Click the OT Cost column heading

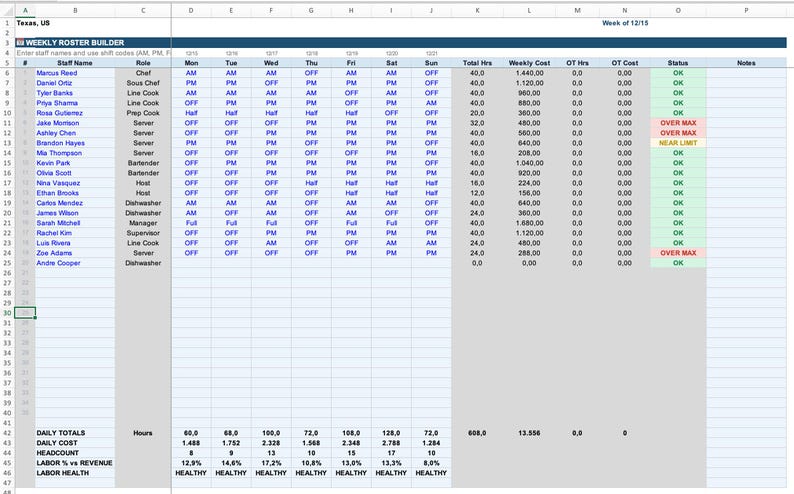pyautogui.click(x=624, y=63)
